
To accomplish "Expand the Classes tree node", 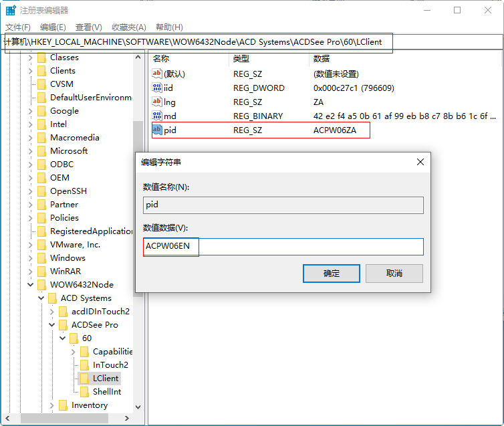I will click(31, 58).
